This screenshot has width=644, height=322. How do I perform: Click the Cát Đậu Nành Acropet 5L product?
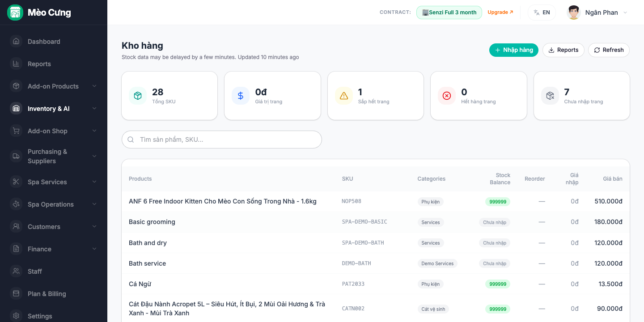click(x=227, y=309)
